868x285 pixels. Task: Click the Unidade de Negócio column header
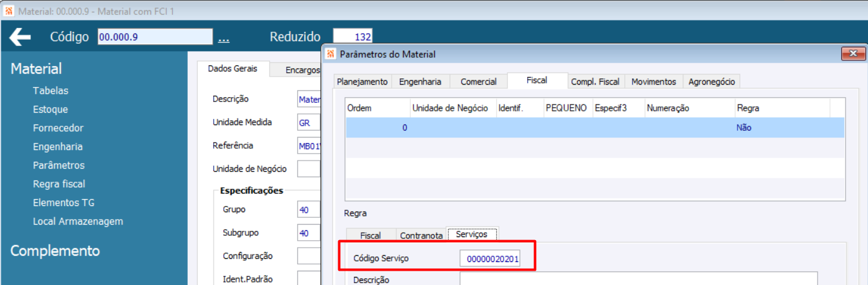(x=453, y=108)
